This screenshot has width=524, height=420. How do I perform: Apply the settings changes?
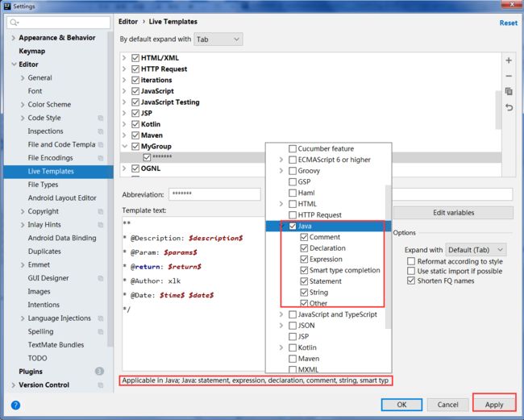tap(494, 405)
